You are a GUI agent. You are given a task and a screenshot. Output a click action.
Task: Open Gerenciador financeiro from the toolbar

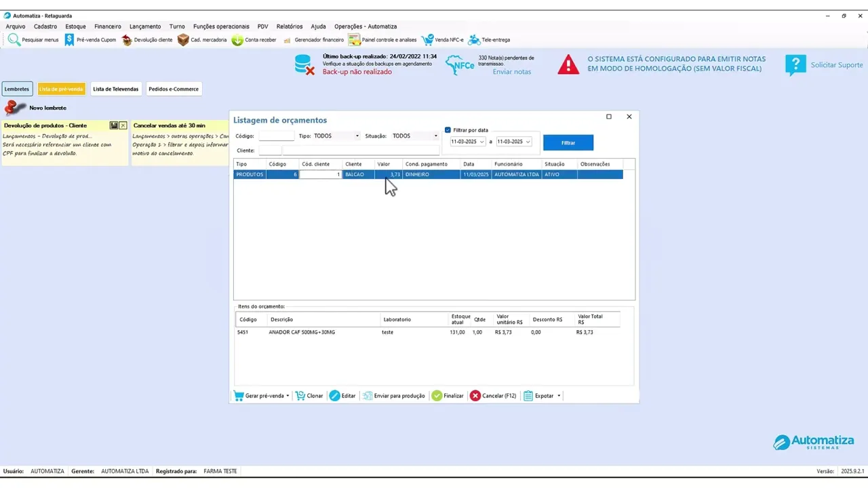(x=313, y=40)
